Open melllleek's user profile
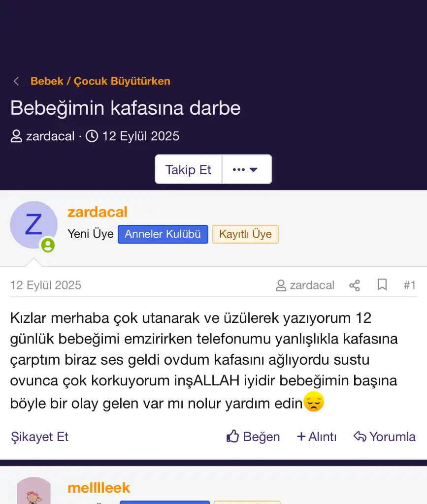Viewport: 427px width, 504px height. pyautogui.click(x=99, y=488)
